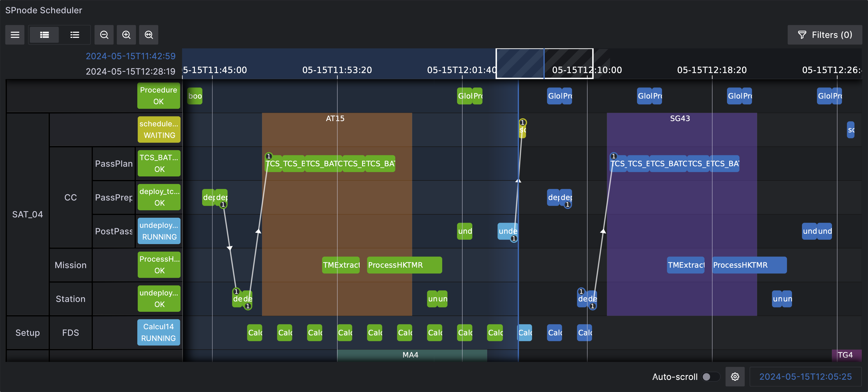
Task: Click the undeploy RUNNING task button
Action: pyautogui.click(x=159, y=231)
